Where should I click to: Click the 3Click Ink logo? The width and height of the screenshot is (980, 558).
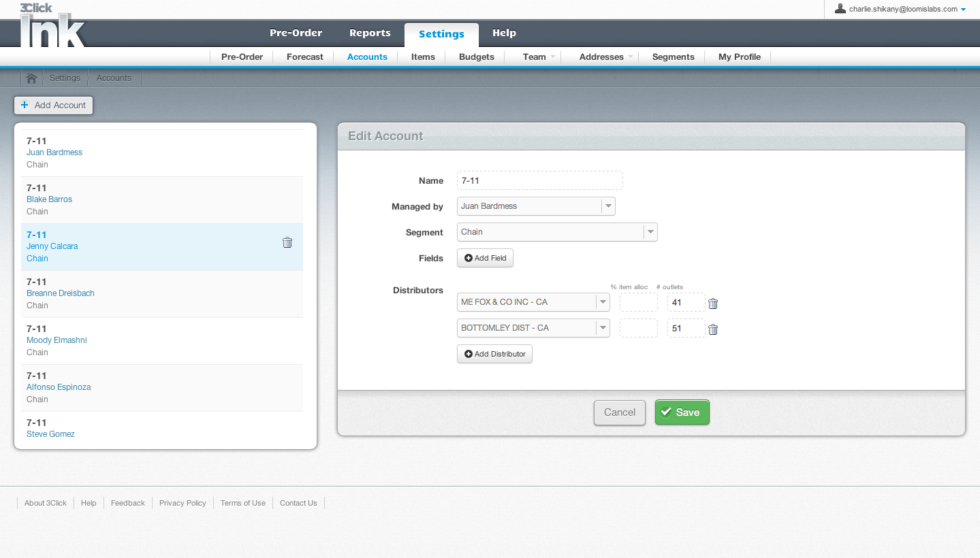[52, 24]
